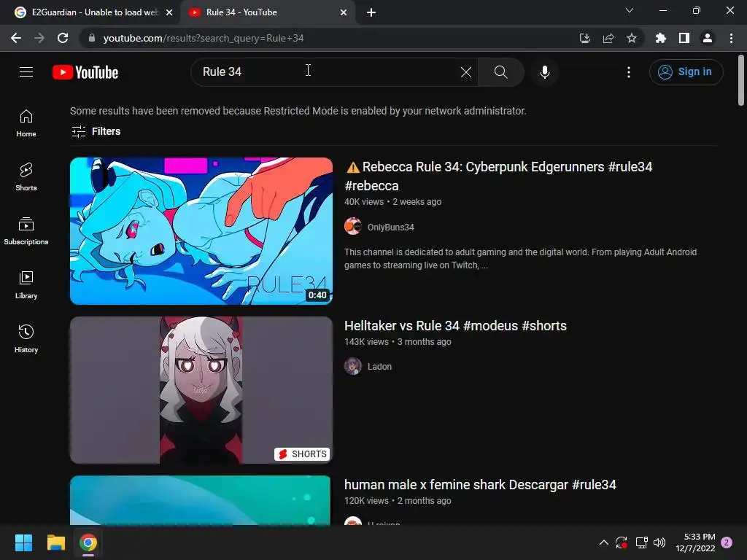747x560 pixels.
Task: Open the Windows Start menu
Action: 23,542
